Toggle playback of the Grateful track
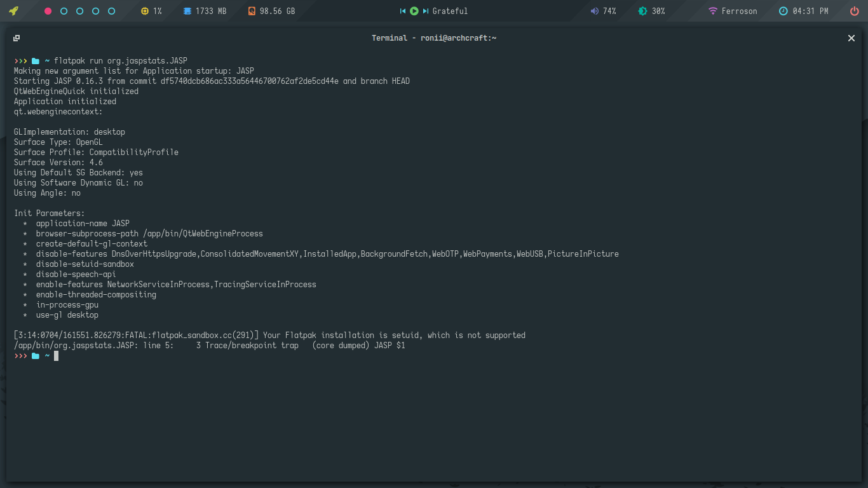The image size is (868, 488). [x=414, y=10]
